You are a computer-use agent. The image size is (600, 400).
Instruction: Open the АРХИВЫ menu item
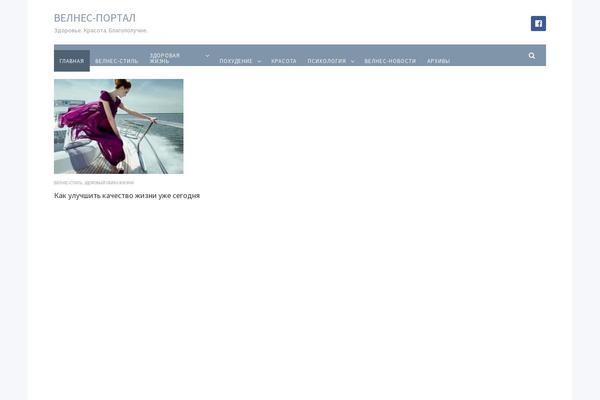438,61
